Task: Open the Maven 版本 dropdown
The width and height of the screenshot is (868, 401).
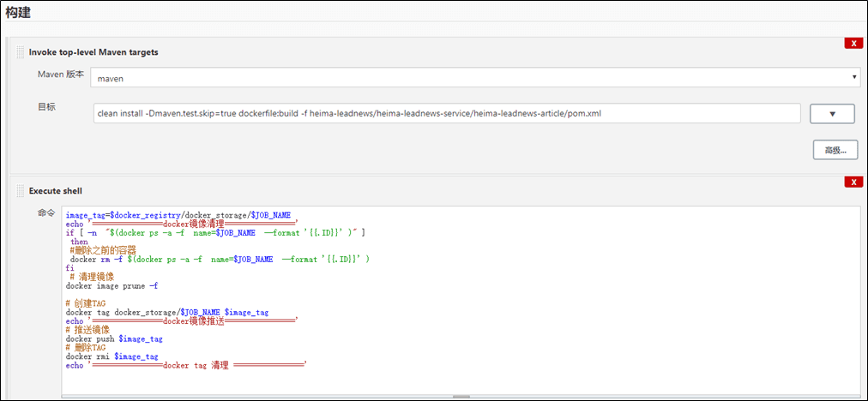Action: (475, 78)
